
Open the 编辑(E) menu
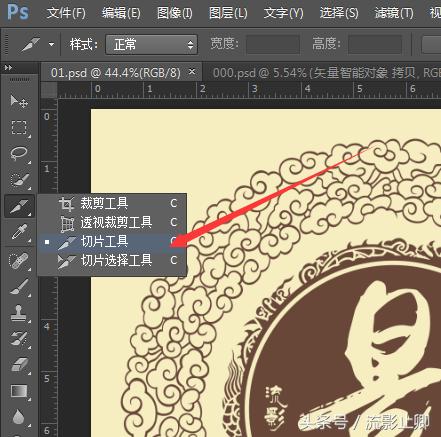pyautogui.click(x=121, y=13)
